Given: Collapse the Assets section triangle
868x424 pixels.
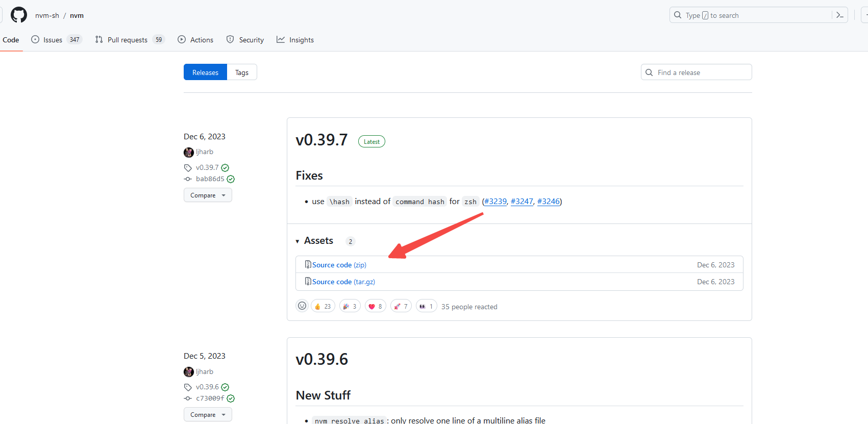Looking at the screenshot, I should point(297,241).
